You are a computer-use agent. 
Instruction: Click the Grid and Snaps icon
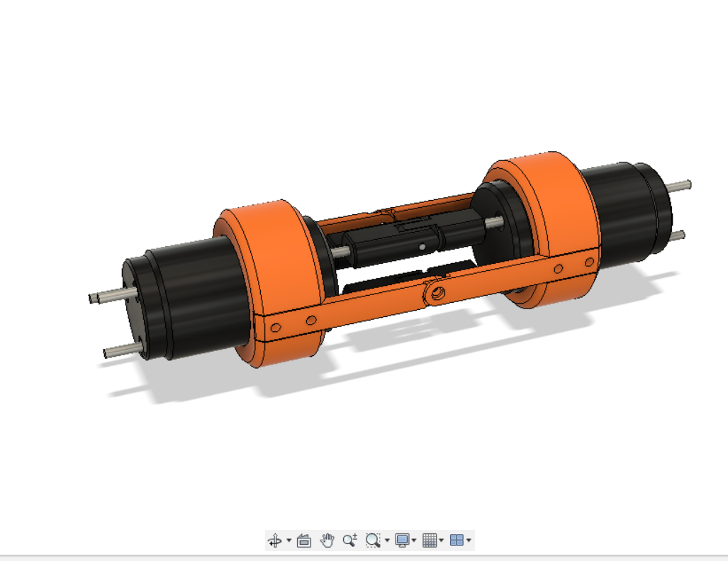coord(431,540)
